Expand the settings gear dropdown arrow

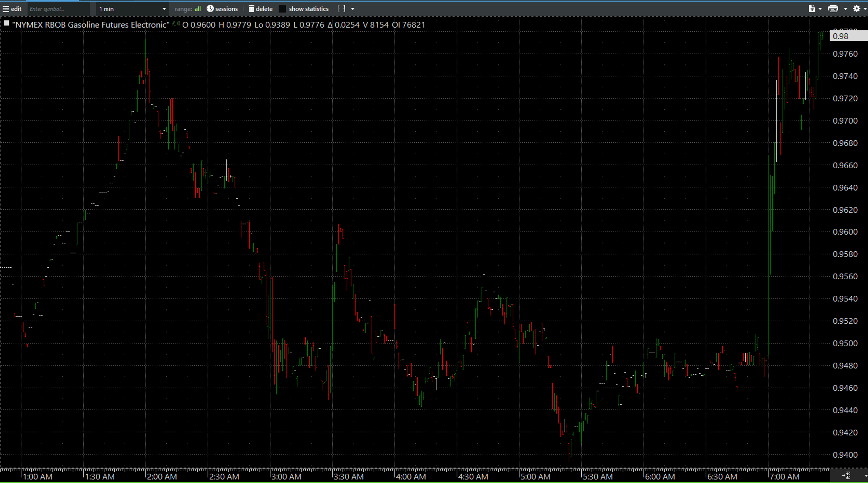point(865,9)
